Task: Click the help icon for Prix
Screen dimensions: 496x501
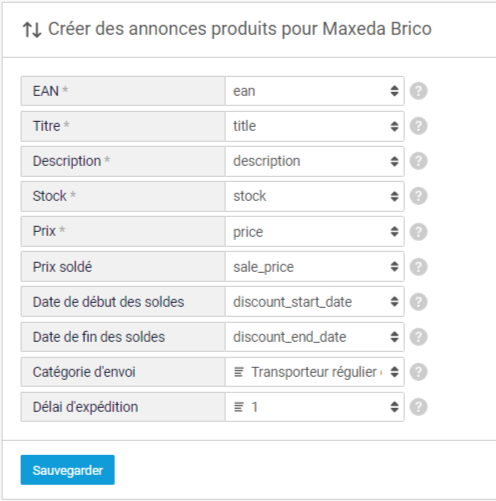Action: tap(418, 232)
